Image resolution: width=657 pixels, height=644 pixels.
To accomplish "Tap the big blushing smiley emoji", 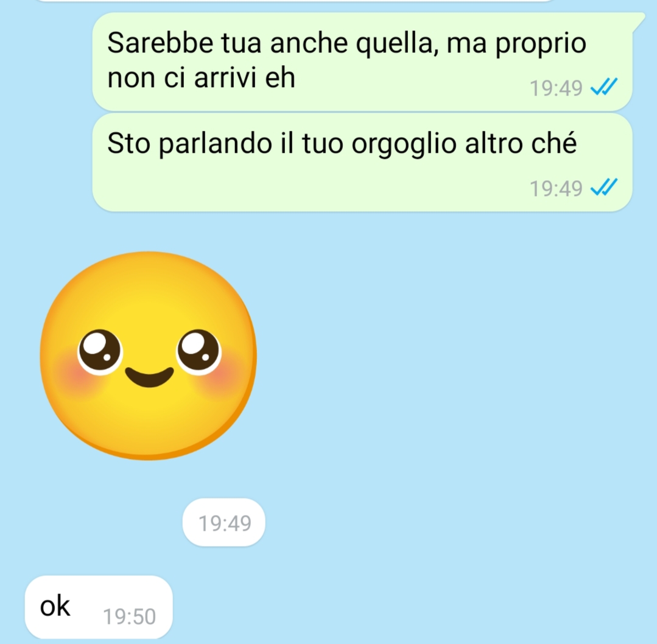I will (149, 355).
